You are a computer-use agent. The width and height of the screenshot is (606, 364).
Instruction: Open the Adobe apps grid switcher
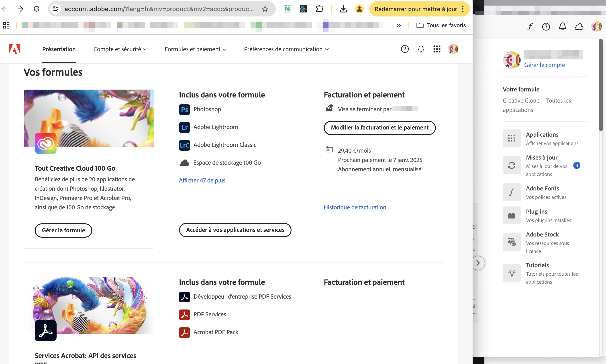437,49
